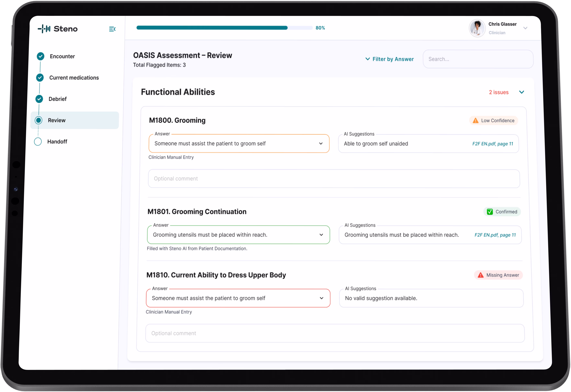Open the Filter by Answer menu
Viewport: 571px width, 392px height.
coord(389,59)
